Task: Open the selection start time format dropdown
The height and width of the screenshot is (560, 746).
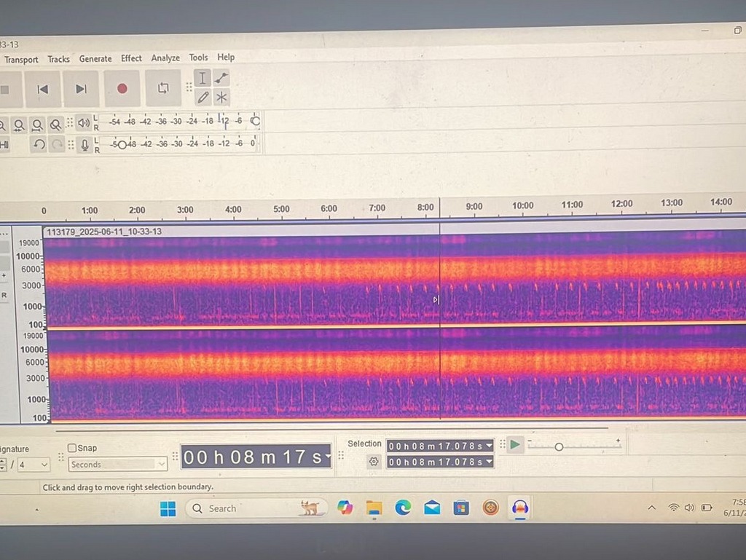Action: (489, 446)
